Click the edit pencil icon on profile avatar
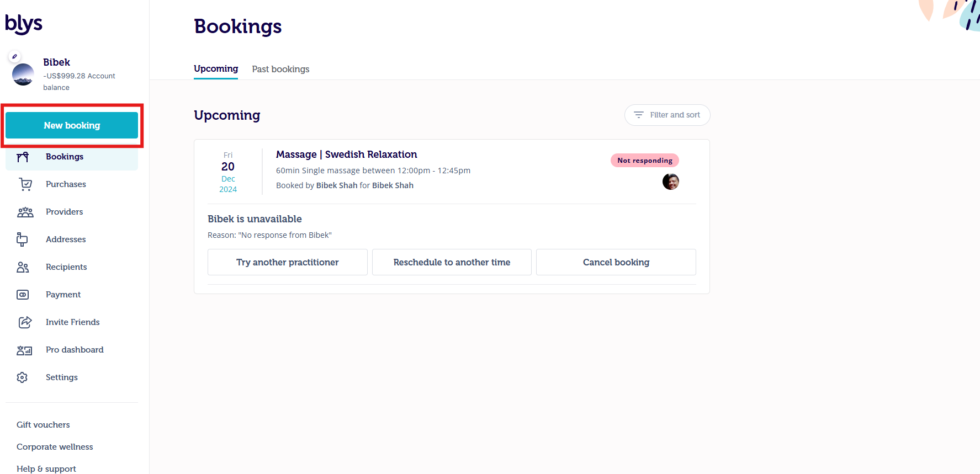The height and width of the screenshot is (474, 980). (15, 56)
